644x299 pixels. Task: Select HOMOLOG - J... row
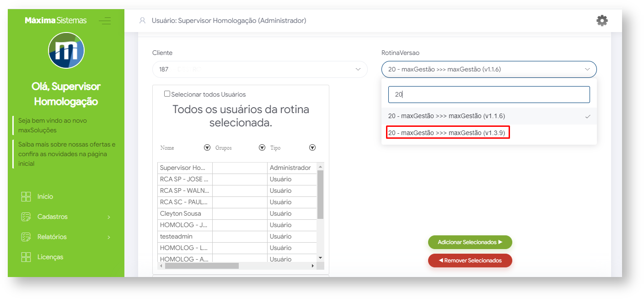pyautogui.click(x=237, y=225)
